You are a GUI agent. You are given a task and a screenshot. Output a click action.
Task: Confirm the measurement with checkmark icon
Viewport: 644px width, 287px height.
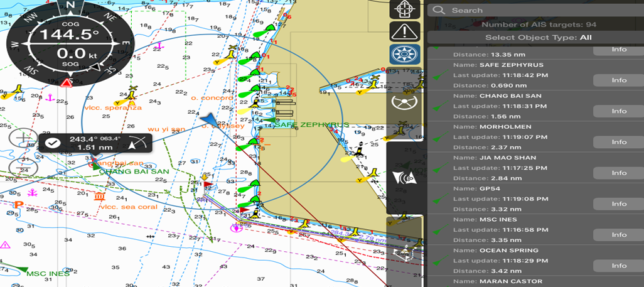click(53, 143)
